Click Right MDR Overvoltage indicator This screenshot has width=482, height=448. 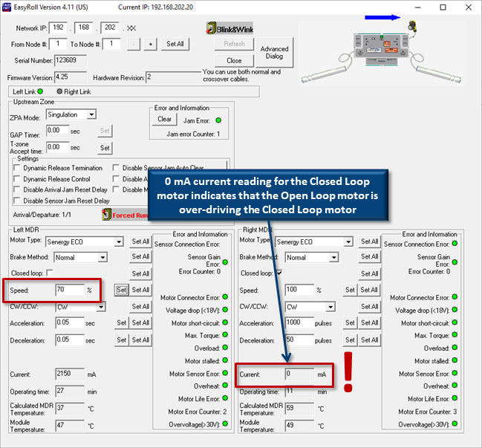click(x=455, y=423)
